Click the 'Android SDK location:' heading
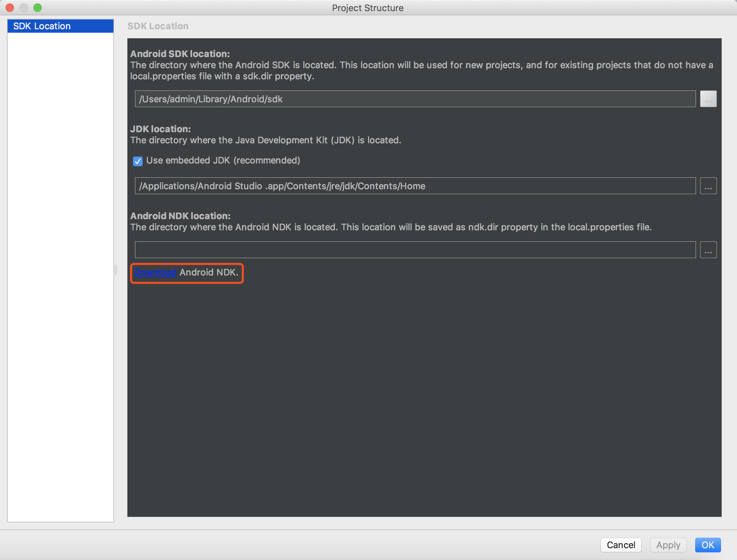The image size is (737, 560). 180,54
